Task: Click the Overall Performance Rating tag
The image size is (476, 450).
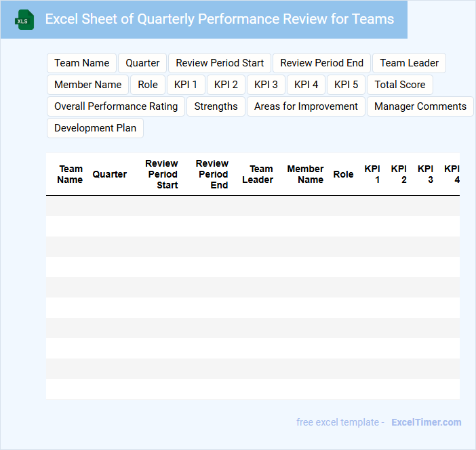Action: (116, 106)
